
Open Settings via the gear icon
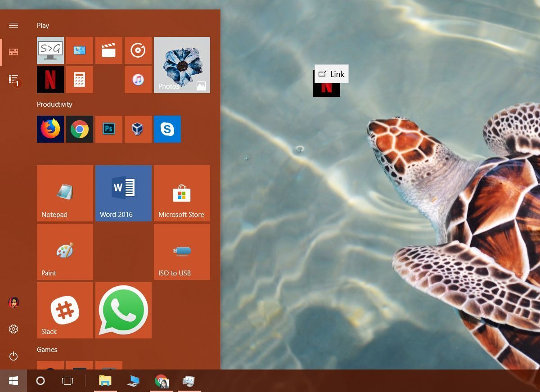tap(13, 329)
